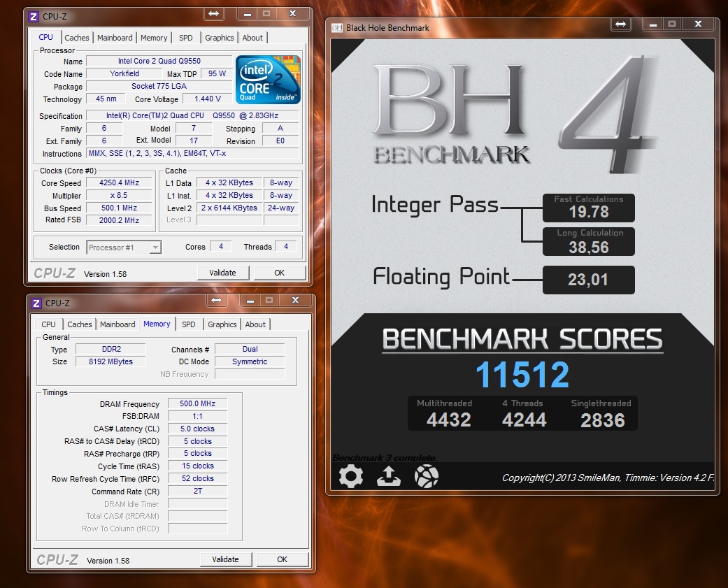Minimize the Black Hole Benchmark window
The height and width of the screenshot is (588, 728).
click(653, 24)
